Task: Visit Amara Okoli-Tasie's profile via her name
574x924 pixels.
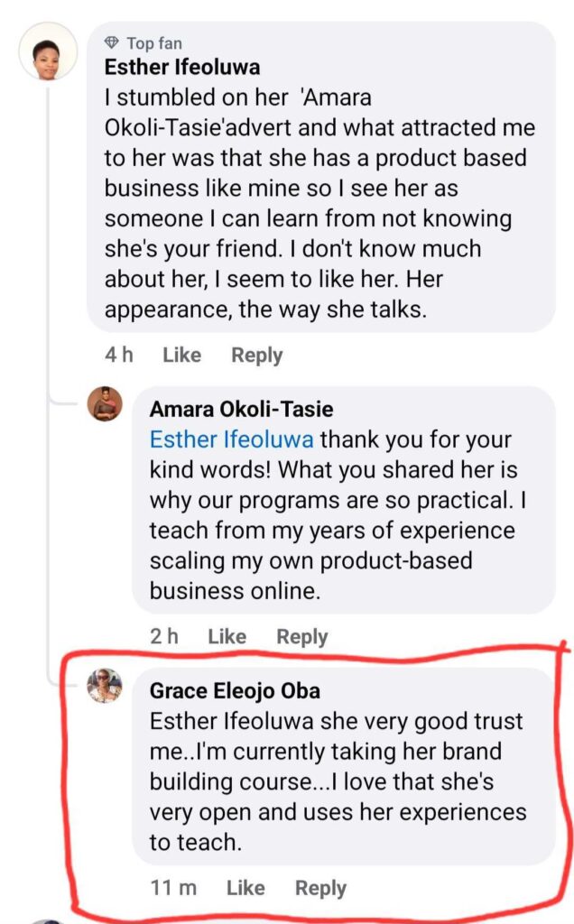Action: 241,410
